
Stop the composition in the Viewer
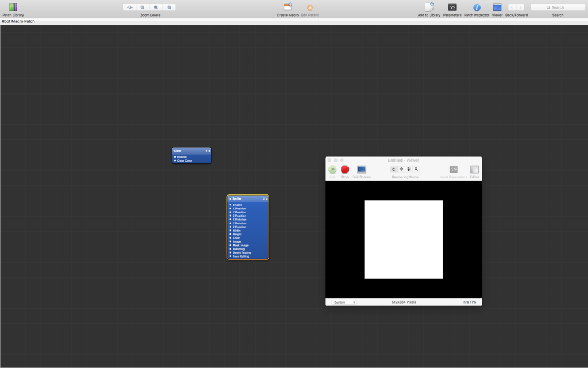tap(345, 170)
